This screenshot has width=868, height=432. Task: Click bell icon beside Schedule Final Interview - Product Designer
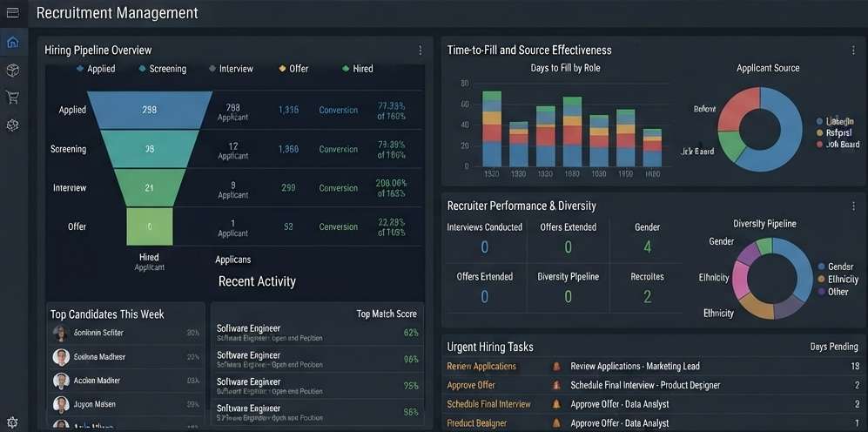556,385
